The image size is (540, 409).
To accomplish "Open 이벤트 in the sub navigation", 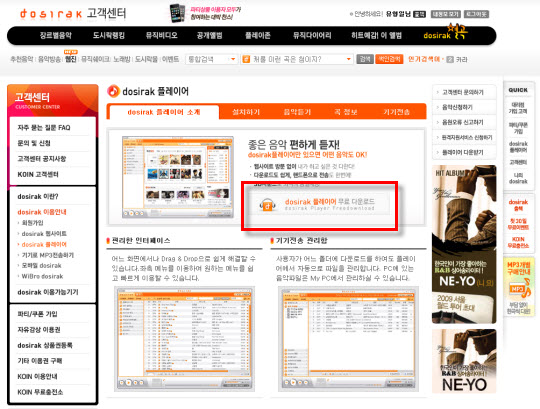I will point(170,59).
